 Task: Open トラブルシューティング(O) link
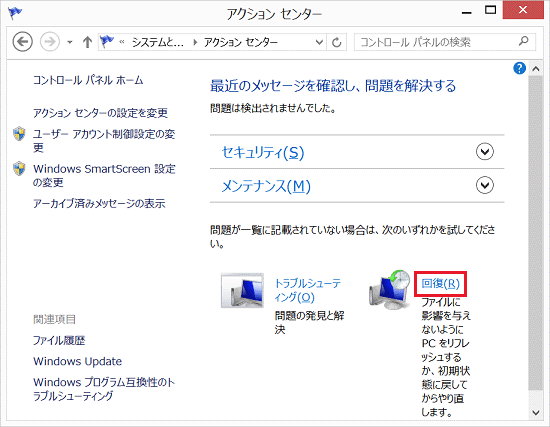(x=308, y=290)
